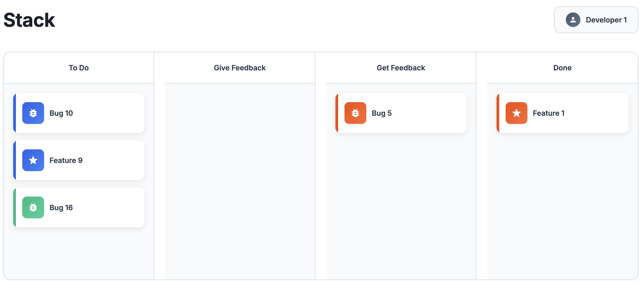Select the To Do column header
Viewport: 644px width, 286px height.
79,68
